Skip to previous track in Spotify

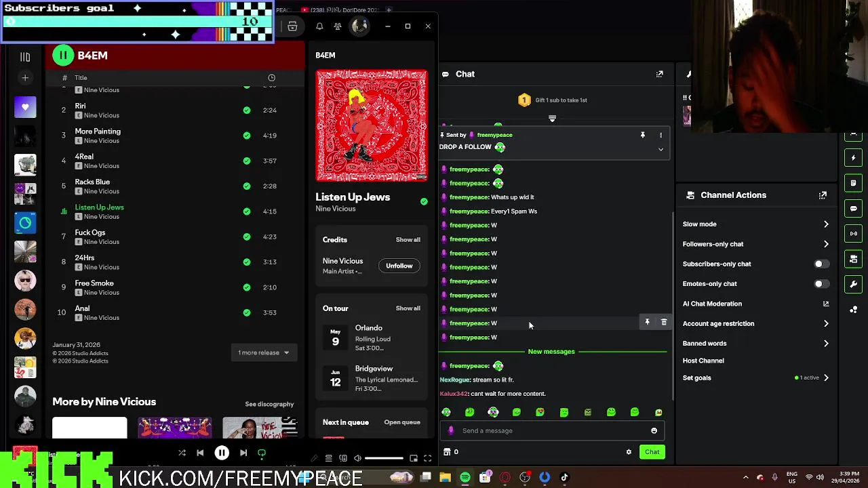tap(200, 453)
